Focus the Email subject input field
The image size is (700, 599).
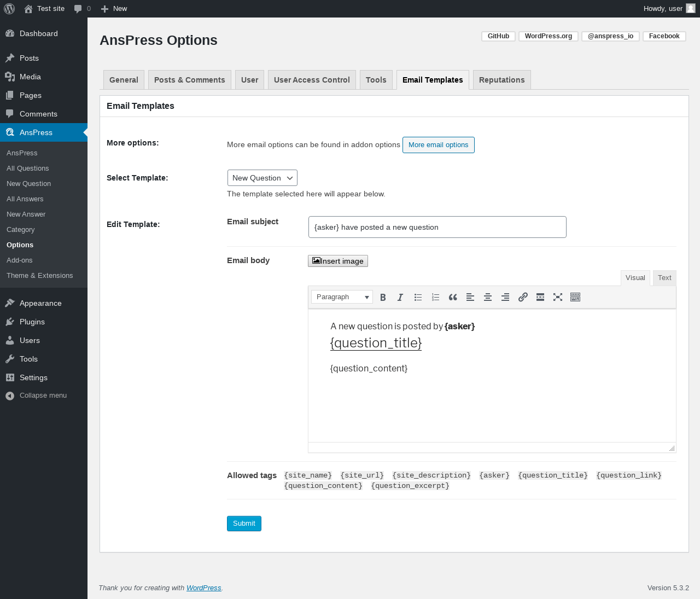coord(437,227)
